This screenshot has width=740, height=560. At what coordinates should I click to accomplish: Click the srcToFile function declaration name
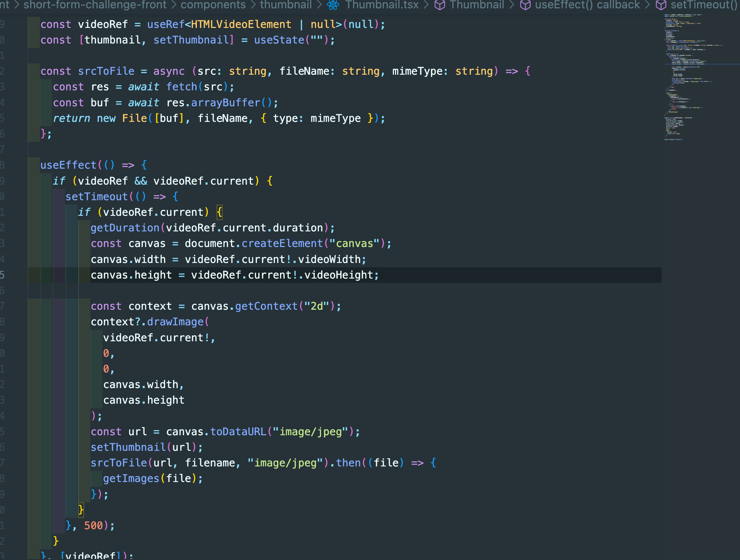pyautogui.click(x=106, y=71)
